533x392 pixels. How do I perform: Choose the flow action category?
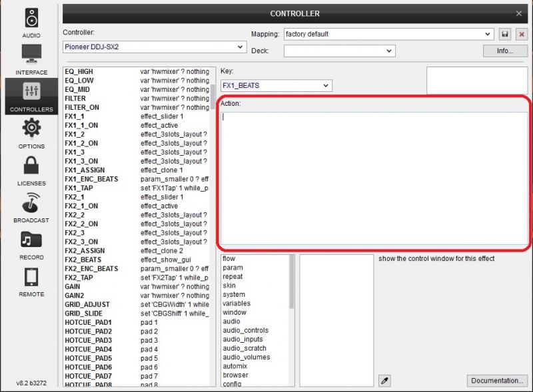pyautogui.click(x=255, y=258)
